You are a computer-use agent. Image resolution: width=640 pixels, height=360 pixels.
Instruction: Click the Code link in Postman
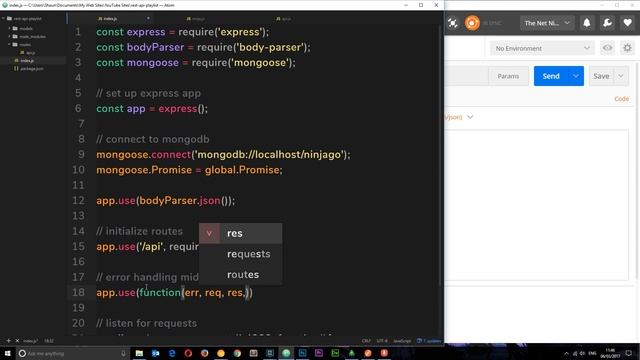(x=621, y=99)
